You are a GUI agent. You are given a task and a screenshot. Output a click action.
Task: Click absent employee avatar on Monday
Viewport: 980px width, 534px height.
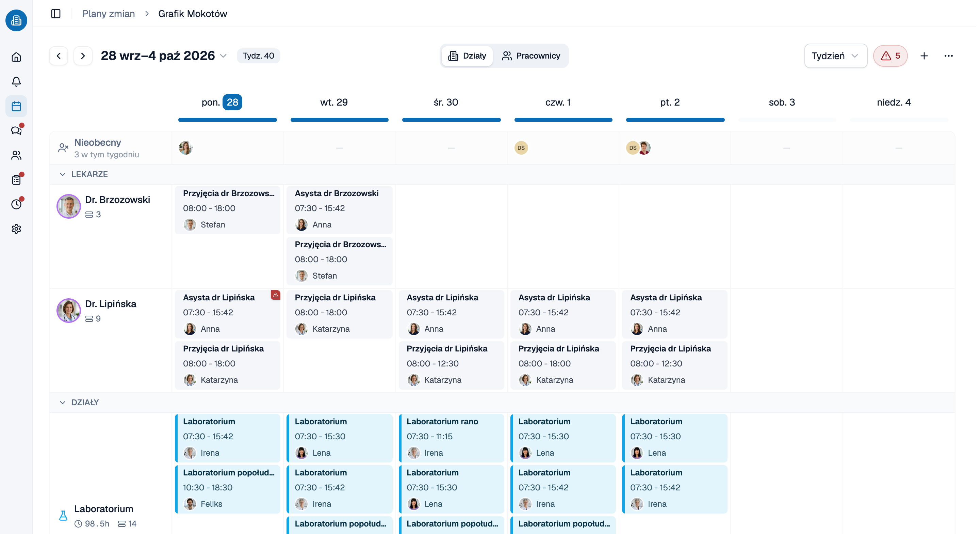coord(185,148)
